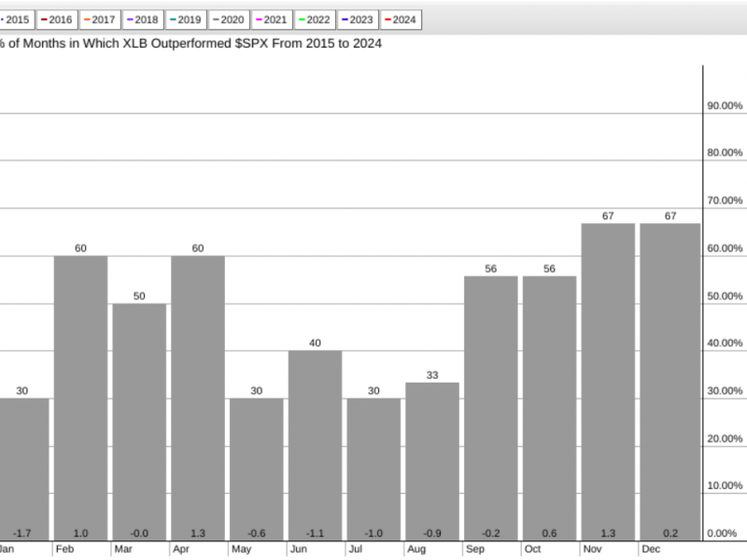
Task: Click the January bar labeled 30
Action: point(24,469)
